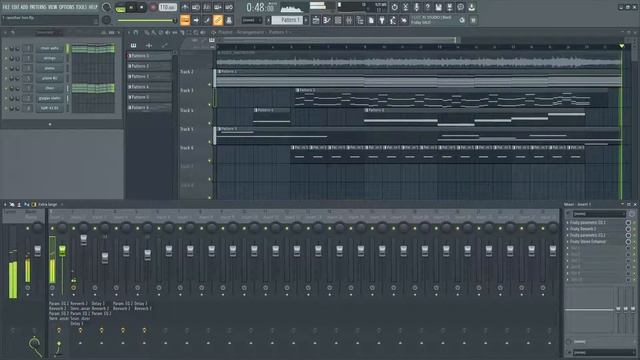Image resolution: width=640 pixels, height=360 pixels.
Task: Open the Pattern 1 selector dropdown
Action: tap(287, 20)
